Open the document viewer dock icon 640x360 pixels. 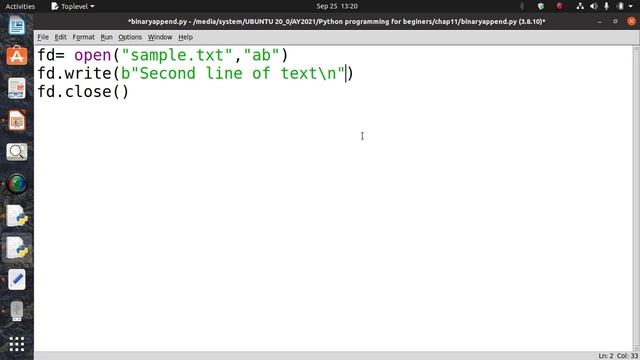(17, 88)
